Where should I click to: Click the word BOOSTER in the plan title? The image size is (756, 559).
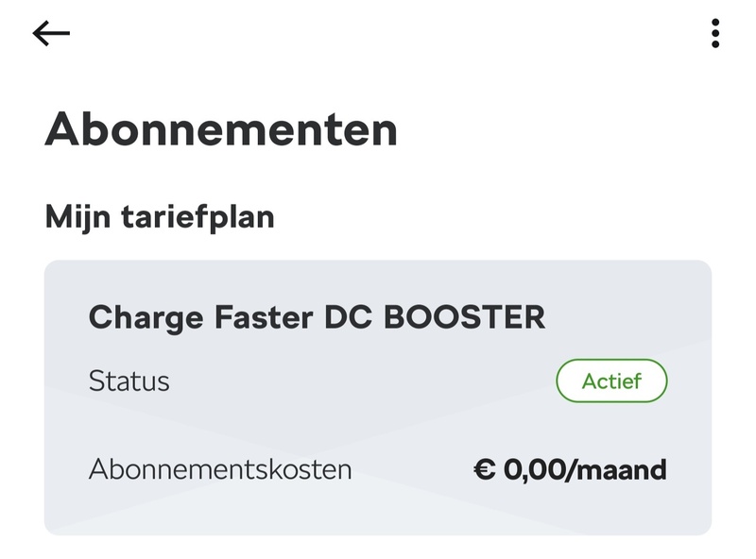(464, 317)
